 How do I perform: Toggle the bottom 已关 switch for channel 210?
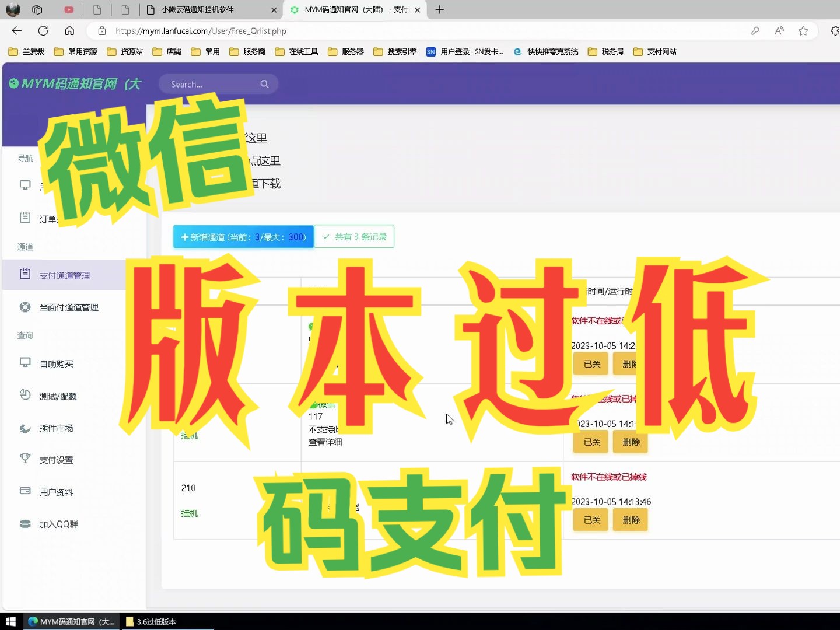point(590,519)
